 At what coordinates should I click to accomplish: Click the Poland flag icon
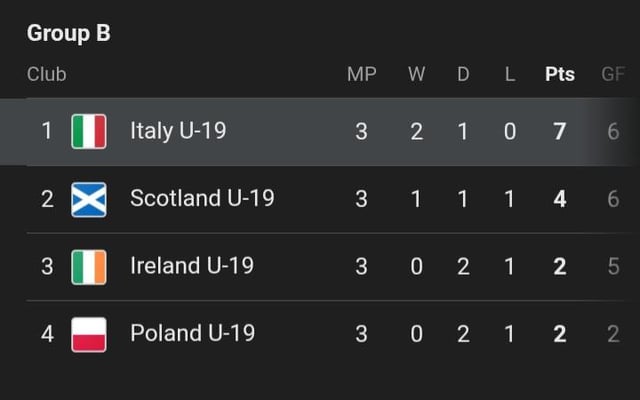[89, 334]
